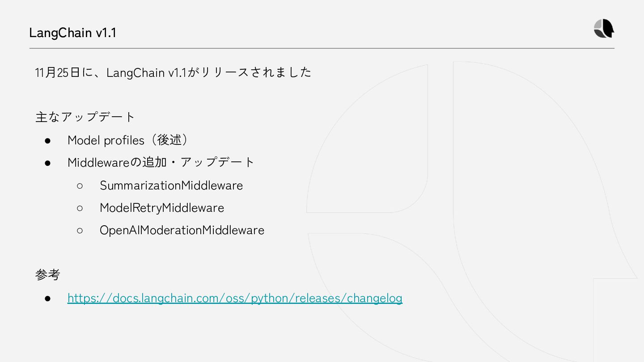Screen dimensions: 644x362
Task: Select the slide title "LangChain v1.1"
Action: (x=72, y=33)
